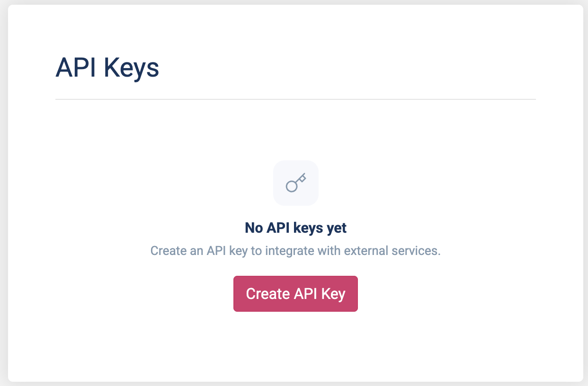Image resolution: width=588 pixels, height=386 pixels.
Task: Click the word 'yet' in the empty-state heading
Action: [x=336, y=228]
